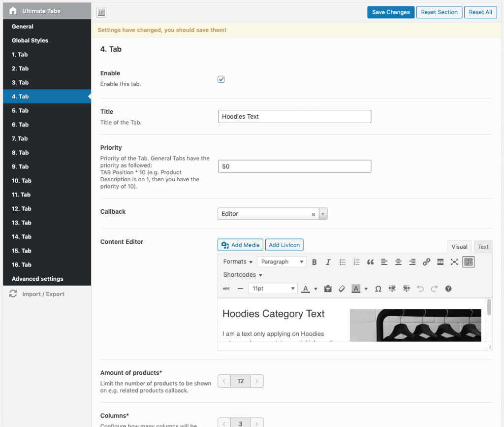
Task: Click the background color A icon
Action: 356,289
